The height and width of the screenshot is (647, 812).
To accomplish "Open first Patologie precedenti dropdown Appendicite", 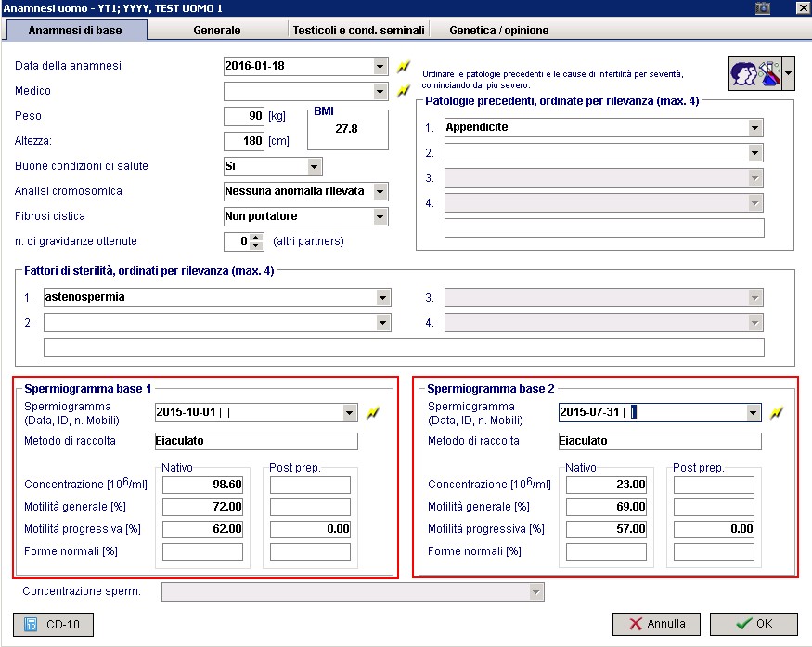I will coord(755,127).
